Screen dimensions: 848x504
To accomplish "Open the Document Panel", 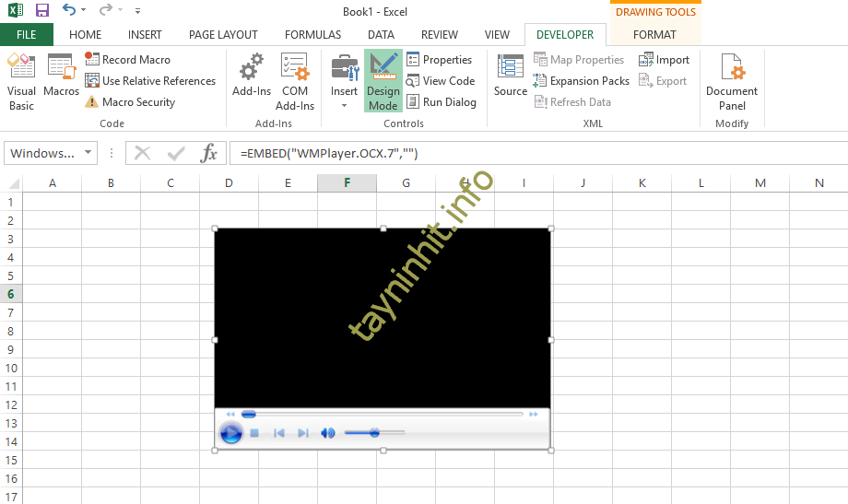I will [x=732, y=81].
